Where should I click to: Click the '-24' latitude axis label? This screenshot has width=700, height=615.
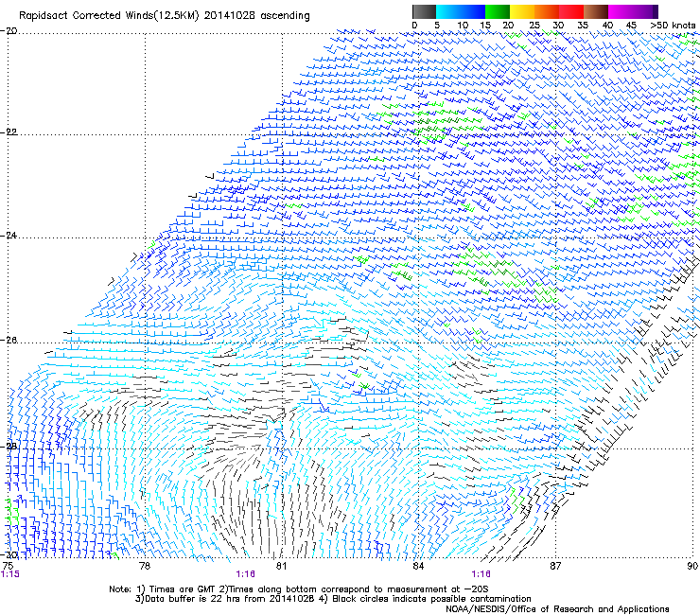[9, 236]
